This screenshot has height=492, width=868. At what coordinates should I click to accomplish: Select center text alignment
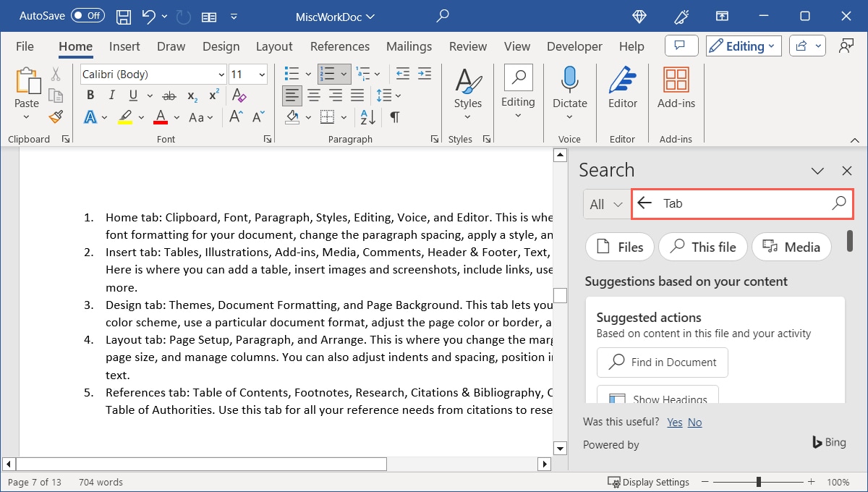pyautogui.click(x=314, y=95)
